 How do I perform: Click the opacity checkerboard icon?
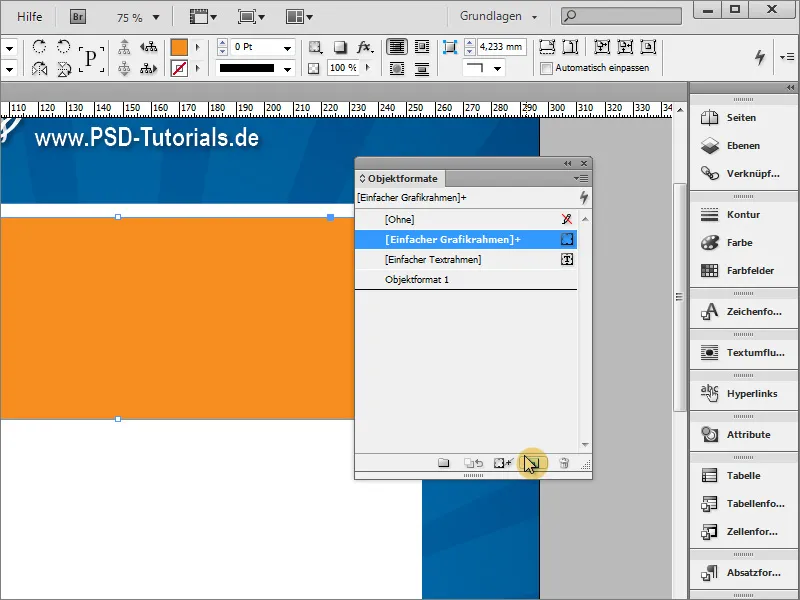tap(314, 68)
